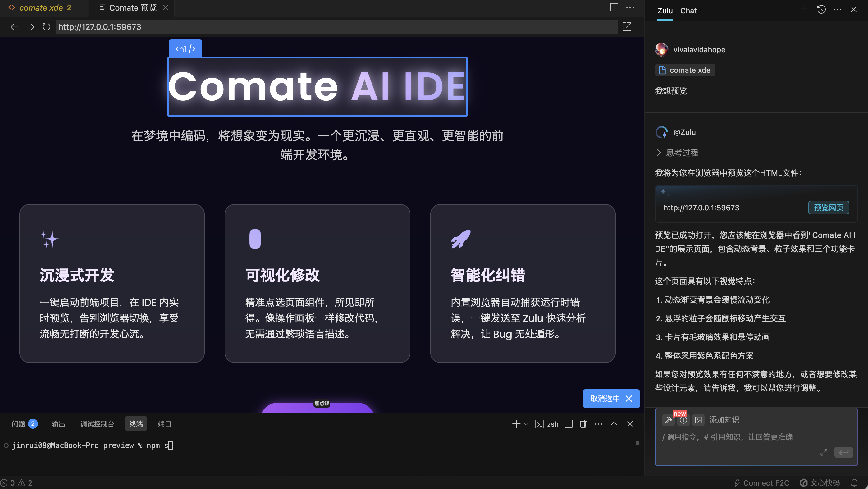Click the 智能化纠错 card

click(523, 283)
